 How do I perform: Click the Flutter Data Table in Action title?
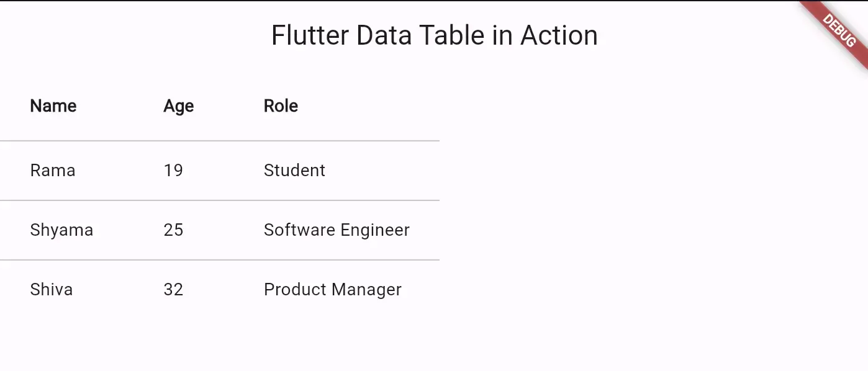pyautogui.click(x=435, y=35)
